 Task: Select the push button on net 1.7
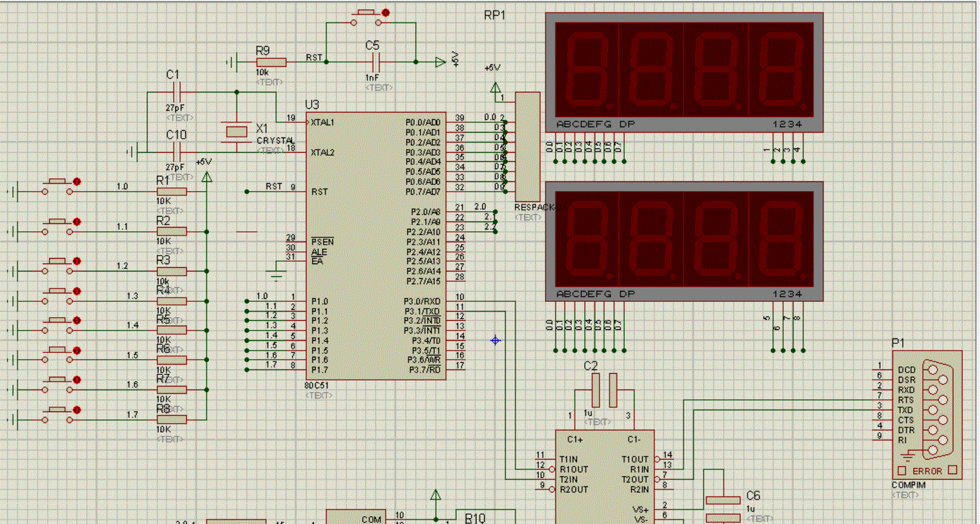pyautogui.click(x=58, y=414)
